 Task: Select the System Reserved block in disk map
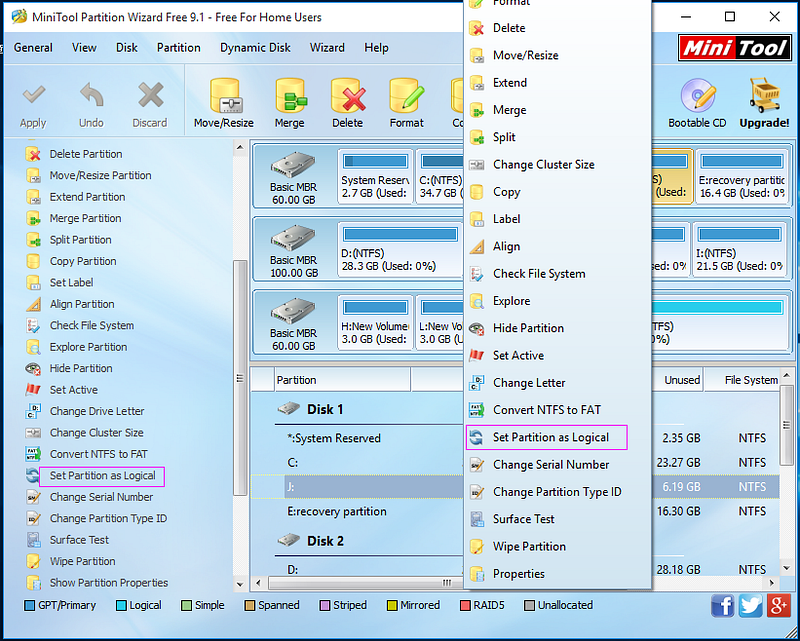coord(375,177)
